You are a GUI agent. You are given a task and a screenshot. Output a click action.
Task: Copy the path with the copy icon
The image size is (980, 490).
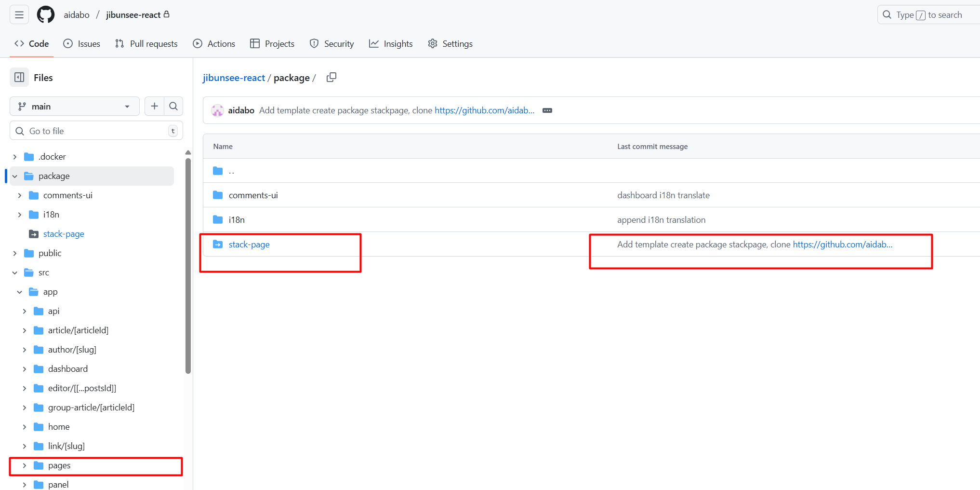click(x=331, y=78)
